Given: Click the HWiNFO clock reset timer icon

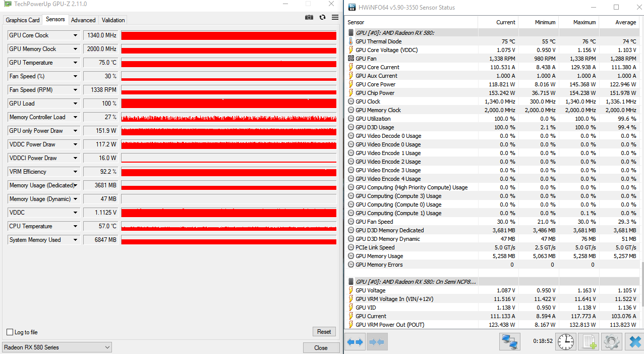Looking at the screenshot, I should coord(566,342).
